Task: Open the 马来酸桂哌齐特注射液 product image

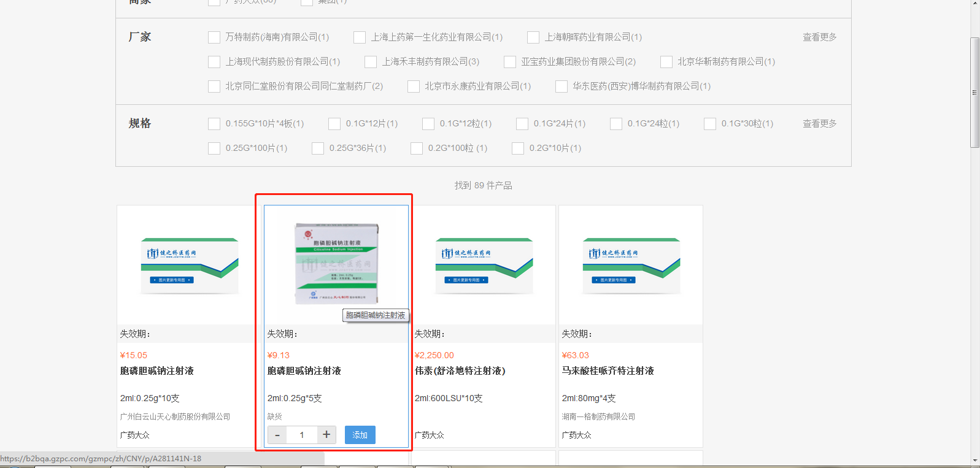Action: click(631, 266)
